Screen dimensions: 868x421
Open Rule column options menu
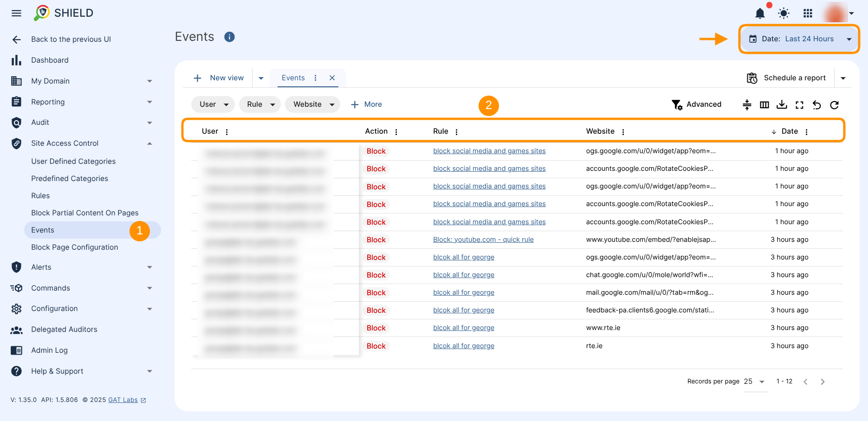[x=457, y=132]
